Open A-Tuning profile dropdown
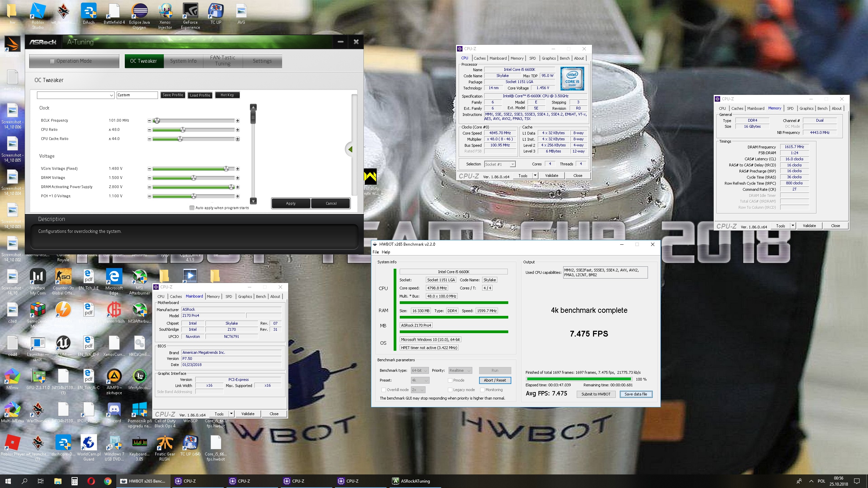 [x=76, y=95]
